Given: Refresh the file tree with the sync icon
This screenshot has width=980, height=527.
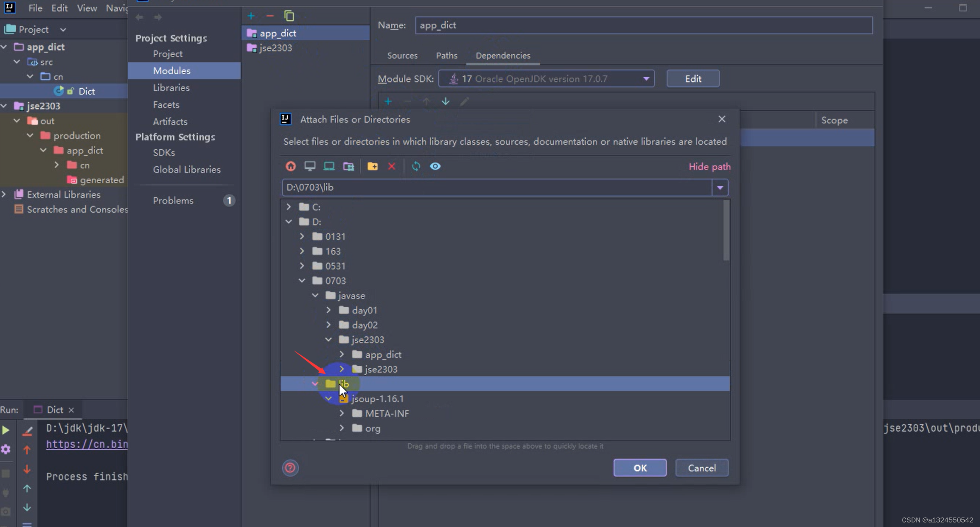Looking at the screenshot, I should click(x=416, y=166).
